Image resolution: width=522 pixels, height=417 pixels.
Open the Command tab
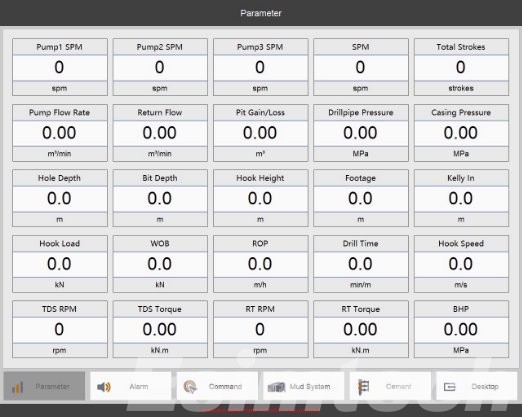(217, 386)
